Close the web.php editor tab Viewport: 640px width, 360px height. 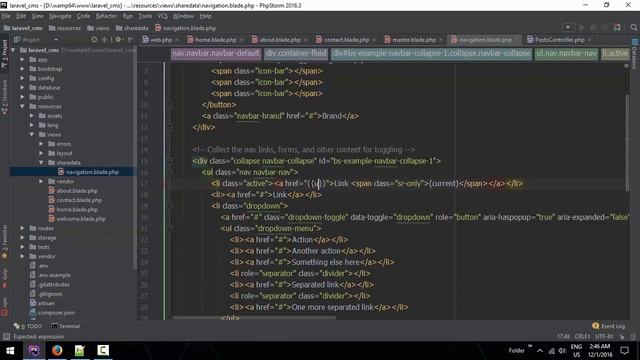pyautogui.click(x=177, y=40)
